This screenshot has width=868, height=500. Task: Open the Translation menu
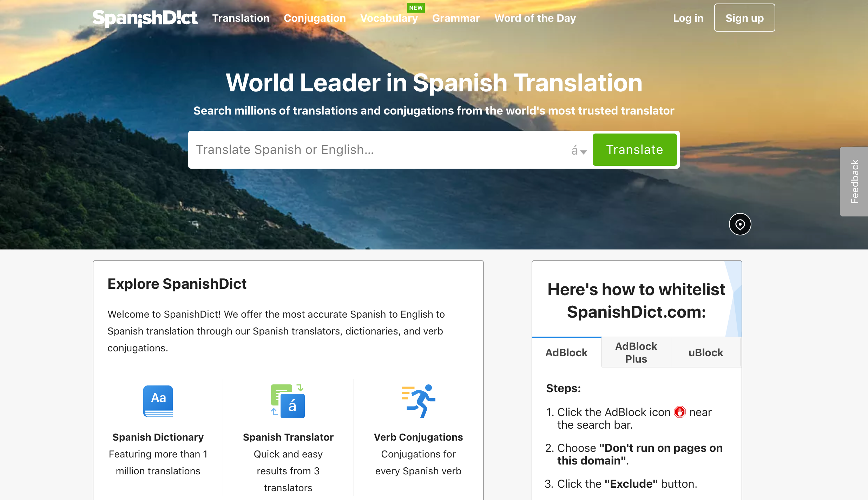pos(241,18)
